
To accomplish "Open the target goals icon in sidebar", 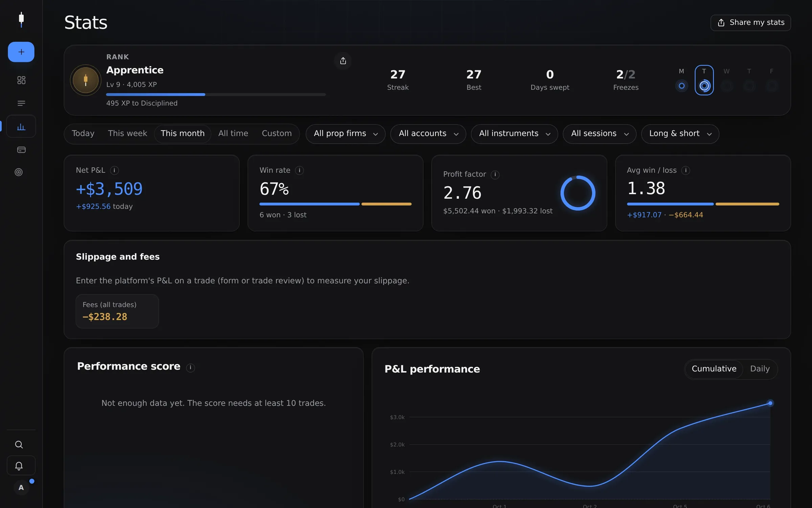I will [19, 172].
